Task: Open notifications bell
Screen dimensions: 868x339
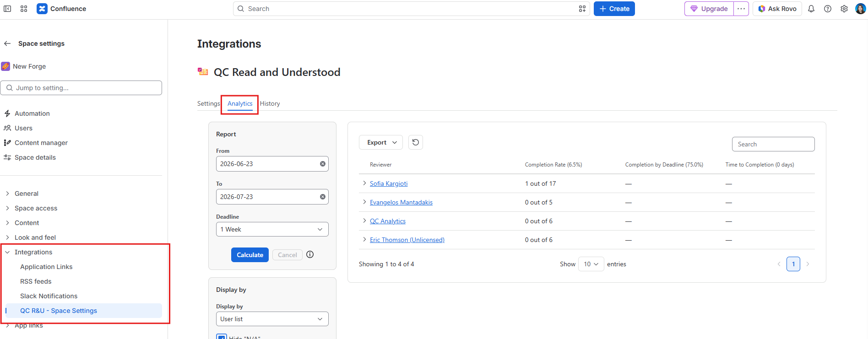Action: click(x=811, y=9)
